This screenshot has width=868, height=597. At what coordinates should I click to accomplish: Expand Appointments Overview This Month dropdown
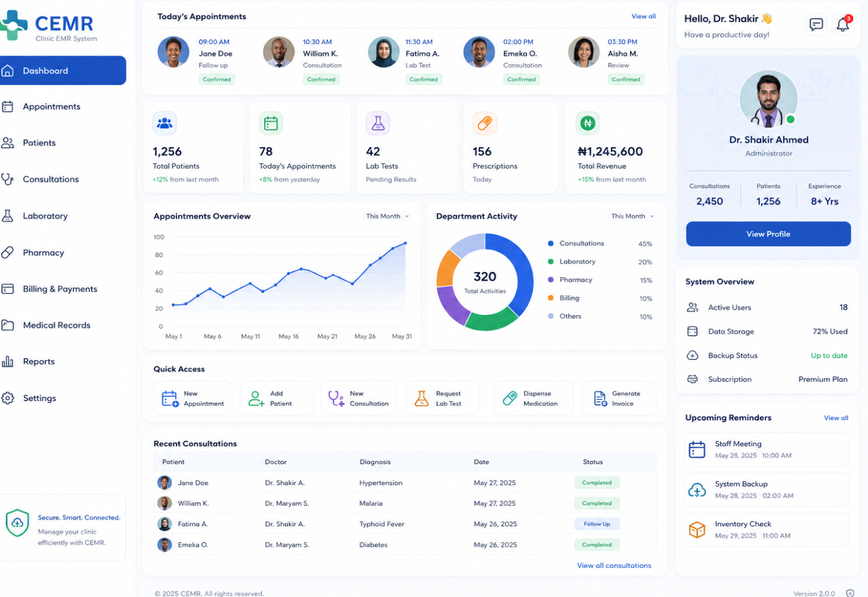point(388,216)
